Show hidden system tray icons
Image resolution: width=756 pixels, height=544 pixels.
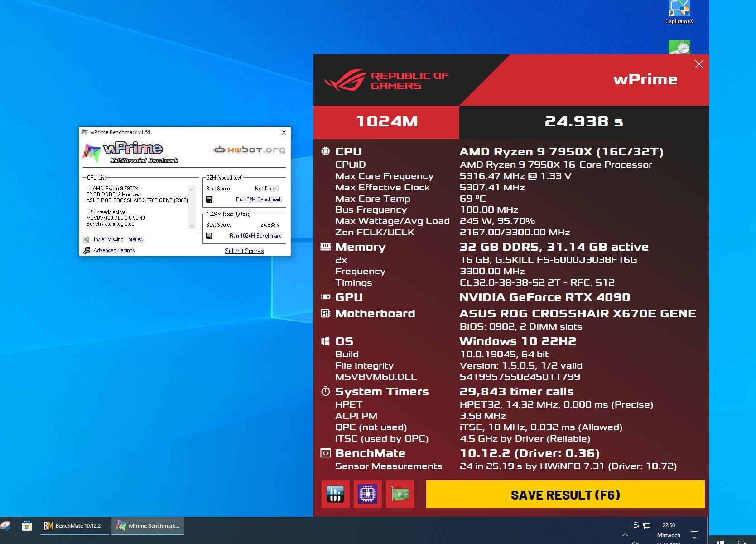point(625,535)
